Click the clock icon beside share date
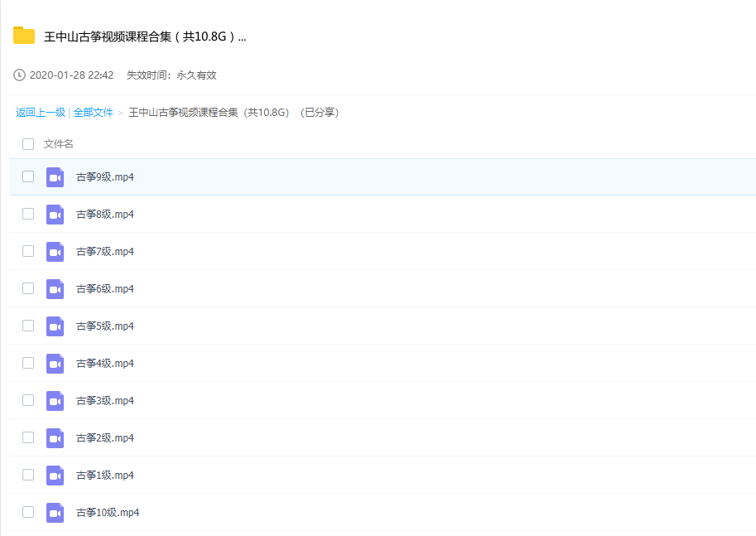The image size is (756, 536). [19, 75]
